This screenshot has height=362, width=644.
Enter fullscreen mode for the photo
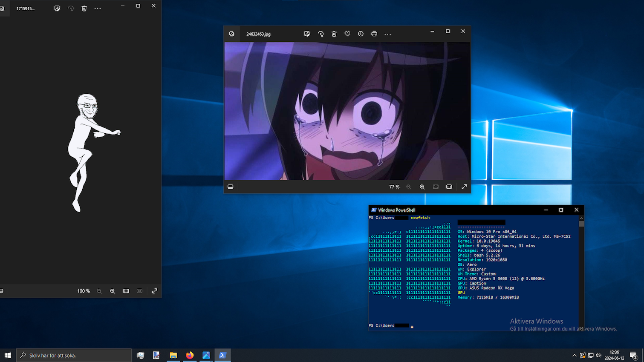pos(464,187)
